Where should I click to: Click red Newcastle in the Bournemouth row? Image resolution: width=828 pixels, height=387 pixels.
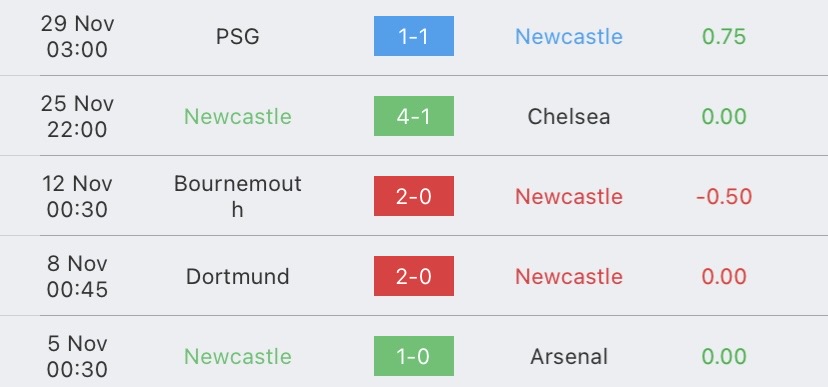[x=569, y=196]
